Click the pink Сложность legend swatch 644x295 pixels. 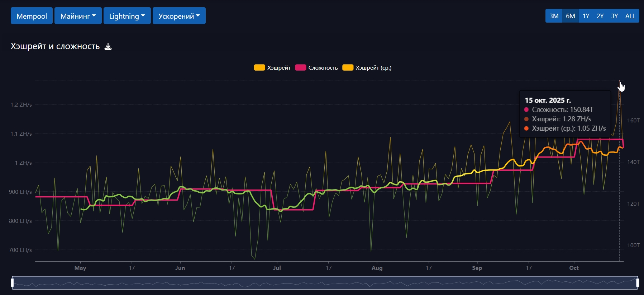coord(300,68)
